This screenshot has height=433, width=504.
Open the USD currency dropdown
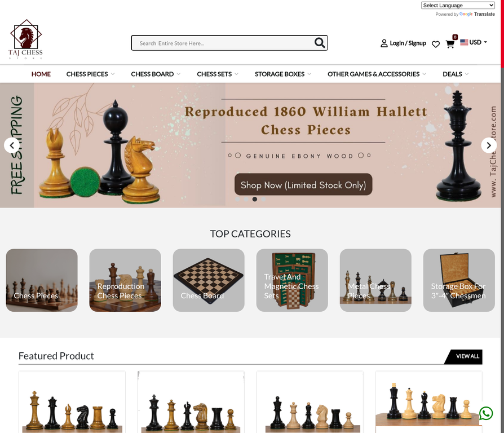[474, 42]
